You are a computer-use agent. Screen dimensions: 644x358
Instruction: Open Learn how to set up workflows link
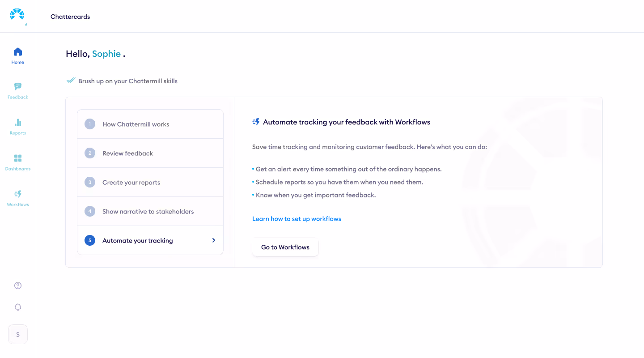click(x=297, y=219)
